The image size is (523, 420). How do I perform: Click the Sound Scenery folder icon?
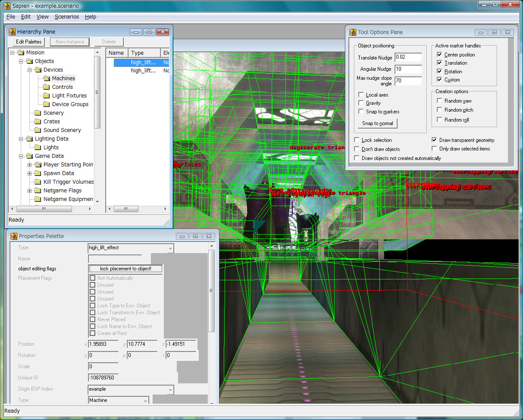pos(38,130)
